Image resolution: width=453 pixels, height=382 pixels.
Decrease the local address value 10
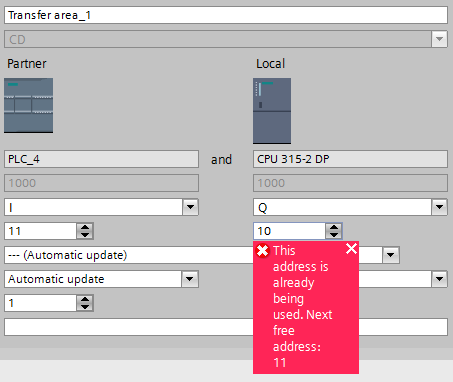[x=334, y=235]
